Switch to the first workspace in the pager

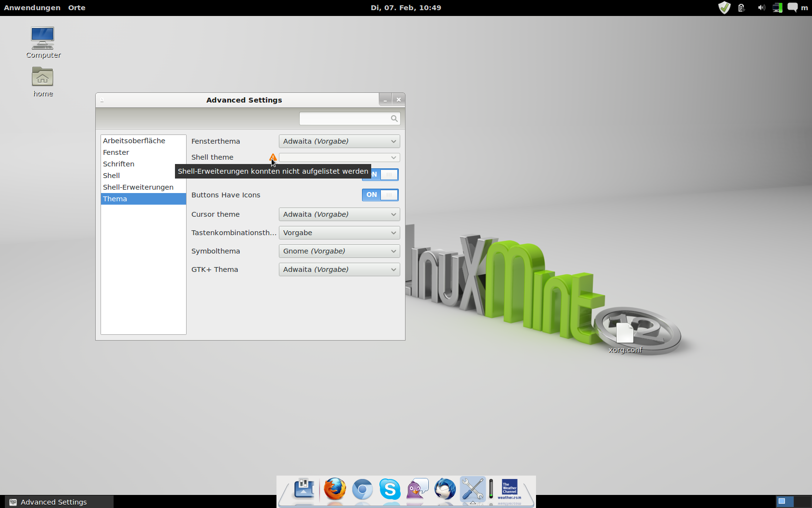pyautogui.click(x=785, y=501)
